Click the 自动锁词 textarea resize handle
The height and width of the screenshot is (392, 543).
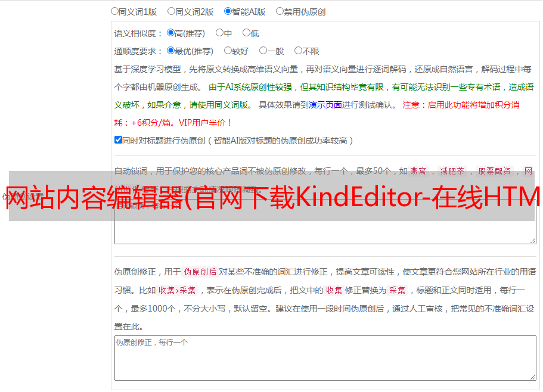[x=533, y=241]
